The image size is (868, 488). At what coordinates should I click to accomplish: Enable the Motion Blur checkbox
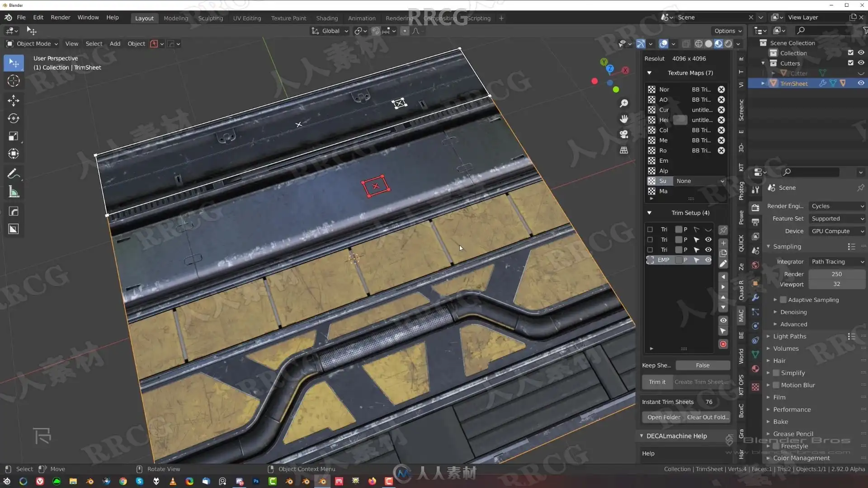pyautogui.click(x=776, y=385)
